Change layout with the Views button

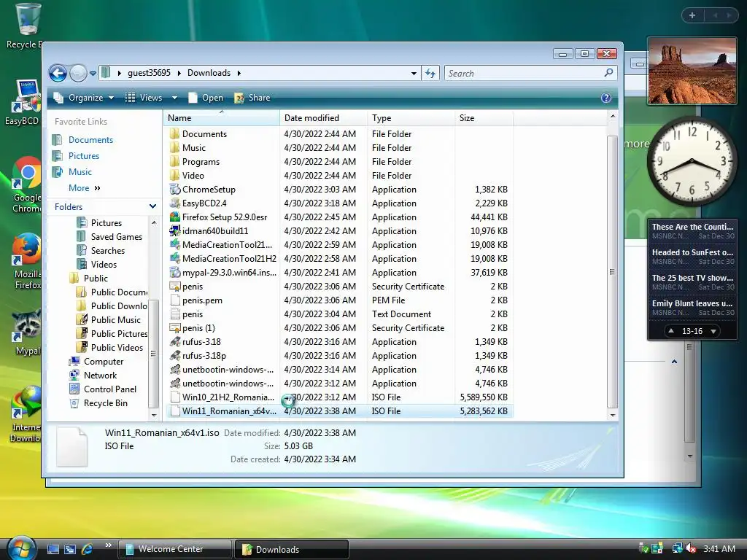(x=144, y=98)
